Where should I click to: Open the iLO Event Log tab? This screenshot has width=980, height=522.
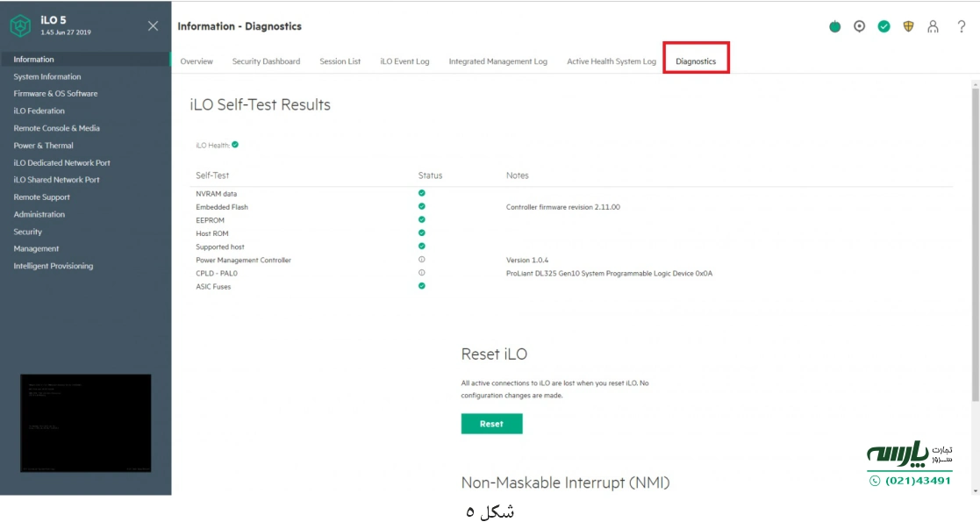click(x=406, y=61)
